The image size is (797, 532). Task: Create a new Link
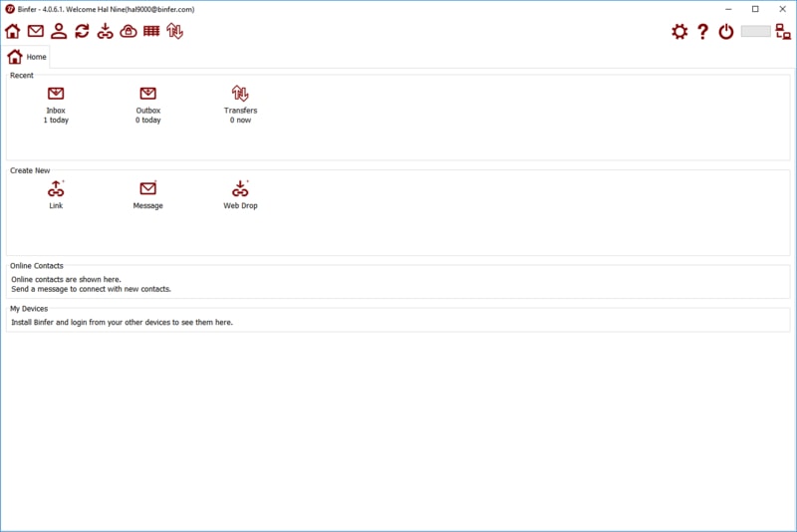coord(56,194)
